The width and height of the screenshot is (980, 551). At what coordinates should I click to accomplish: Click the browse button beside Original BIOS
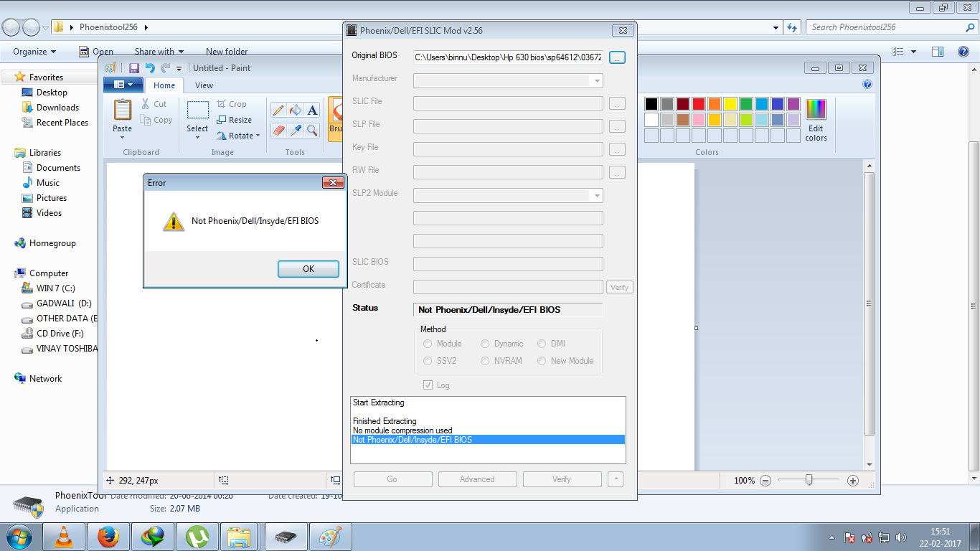click(617, 57)
